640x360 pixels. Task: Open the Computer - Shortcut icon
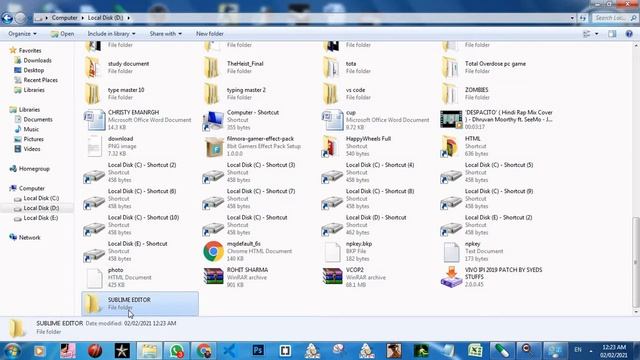tap(213, 120)
